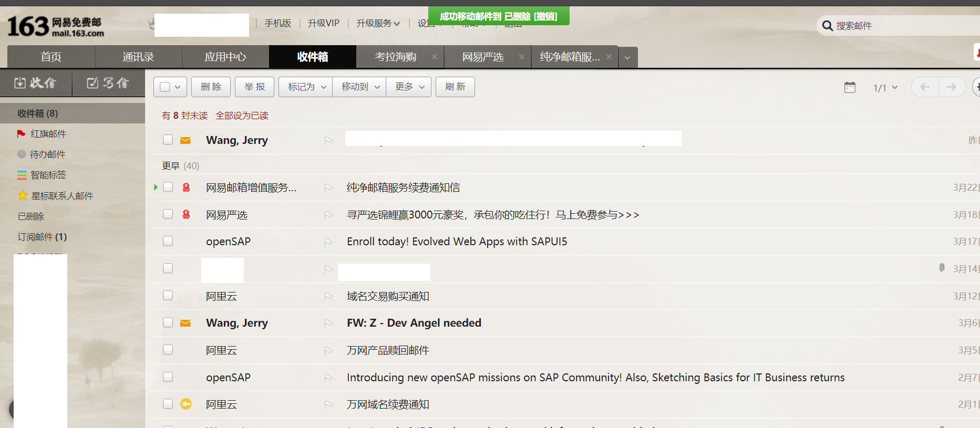Screen dimensions: 980x428
Task: Click the 刷新 button
Action: pyautogui.click(x=455, y=87)
